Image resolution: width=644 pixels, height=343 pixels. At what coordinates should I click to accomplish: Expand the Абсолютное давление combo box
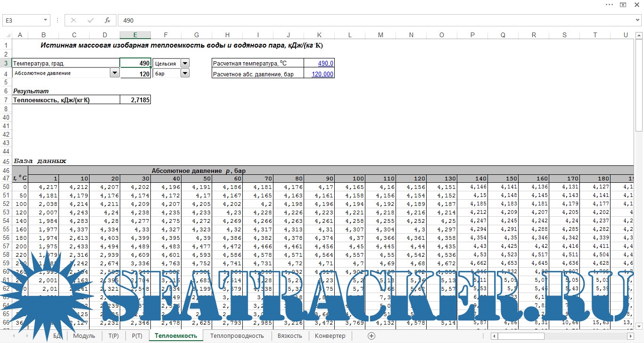[114, 73]
